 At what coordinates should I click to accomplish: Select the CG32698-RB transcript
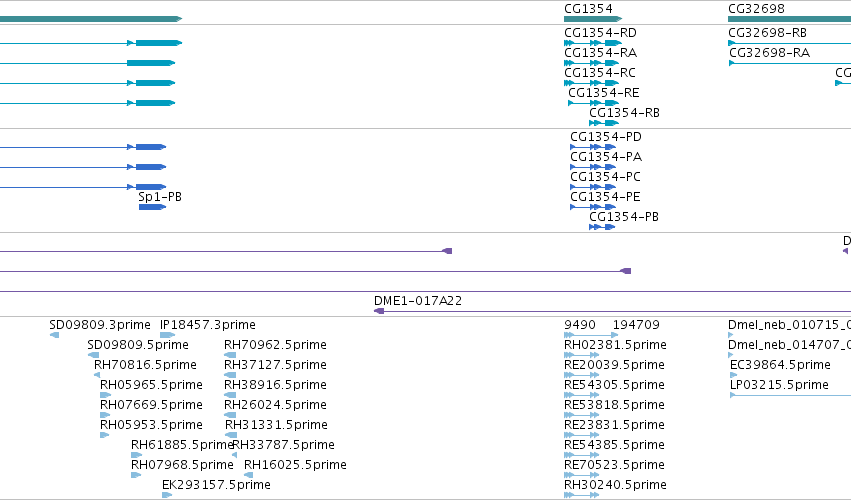[789, 43]
